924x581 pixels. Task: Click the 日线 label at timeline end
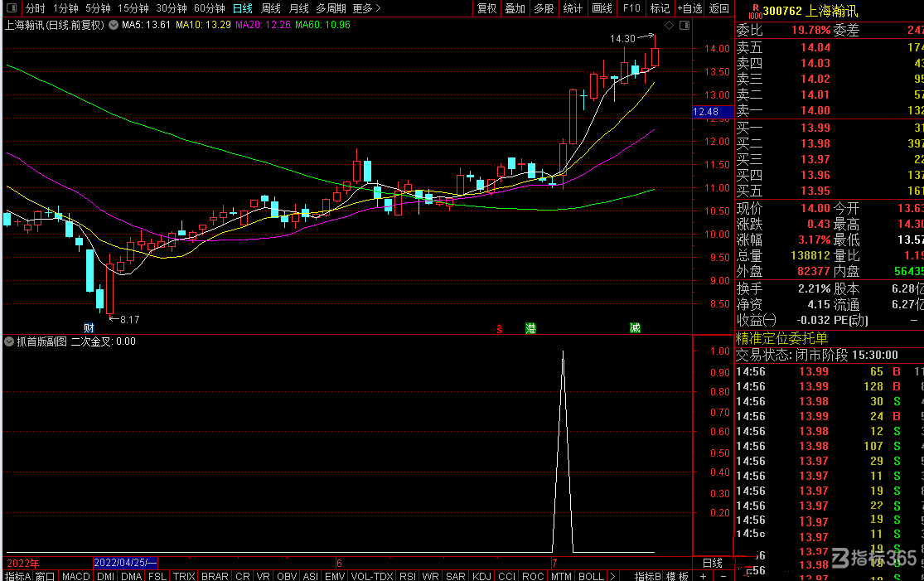pyautogui.click(x=713, y=563)
